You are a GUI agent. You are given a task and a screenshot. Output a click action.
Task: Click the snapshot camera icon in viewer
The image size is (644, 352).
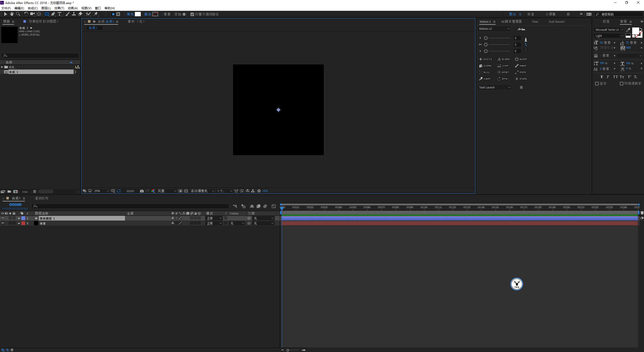(x=142, y=191)
